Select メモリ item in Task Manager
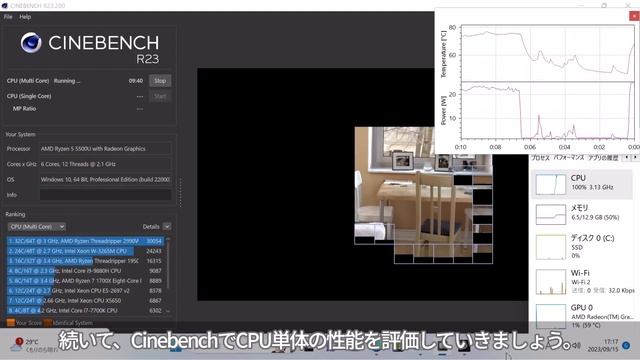 point(582,213)
